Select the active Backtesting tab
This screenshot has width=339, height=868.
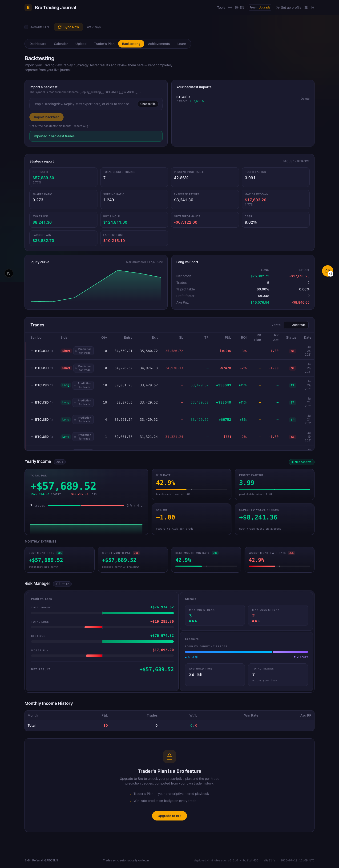[x=131, y=44]
